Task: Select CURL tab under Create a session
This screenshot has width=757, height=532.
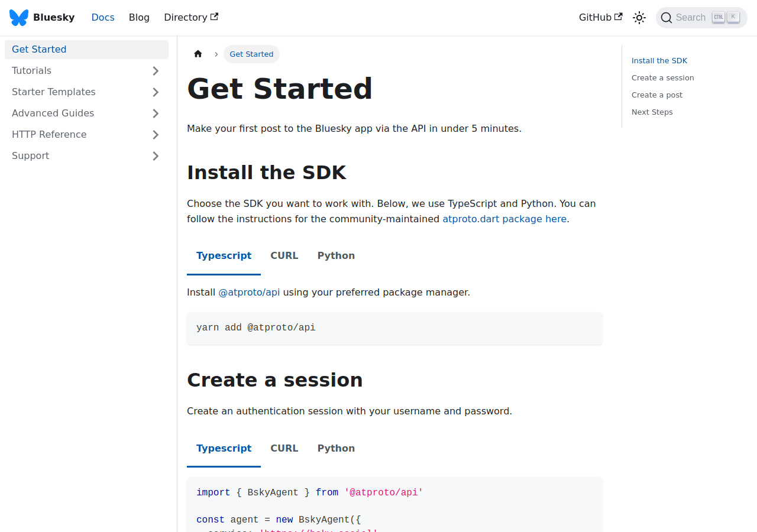Action: point(284,449)
